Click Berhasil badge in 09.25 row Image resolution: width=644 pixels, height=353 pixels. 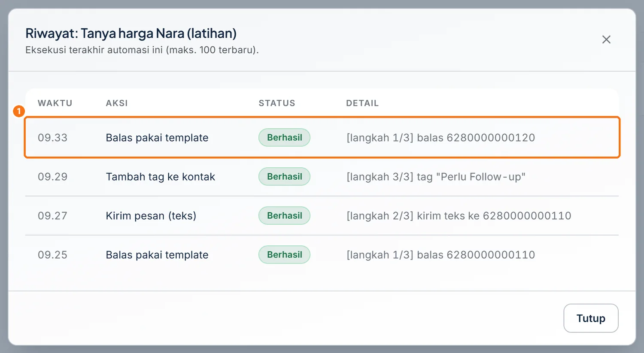click(284, 254)
